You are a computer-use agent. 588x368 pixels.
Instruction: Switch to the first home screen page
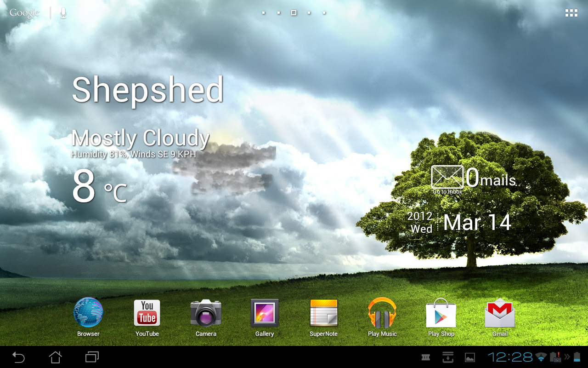[263, 13]
